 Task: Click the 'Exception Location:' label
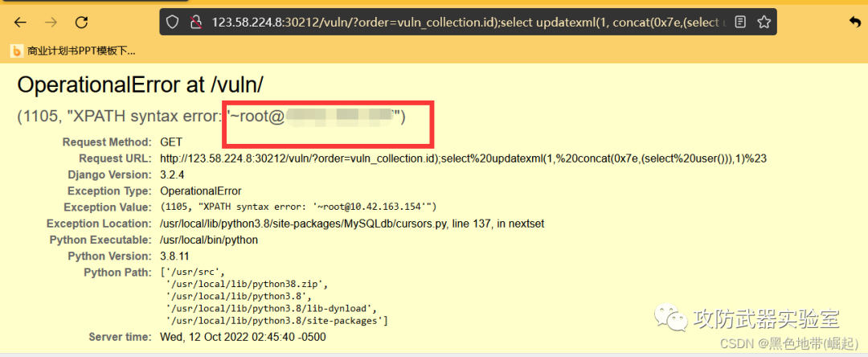pyautogui.click(x=99, y=224)
